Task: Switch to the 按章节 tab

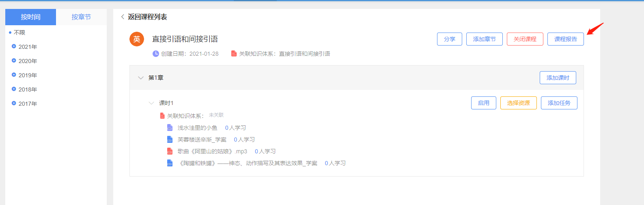Action: click(x=81, y=17)
